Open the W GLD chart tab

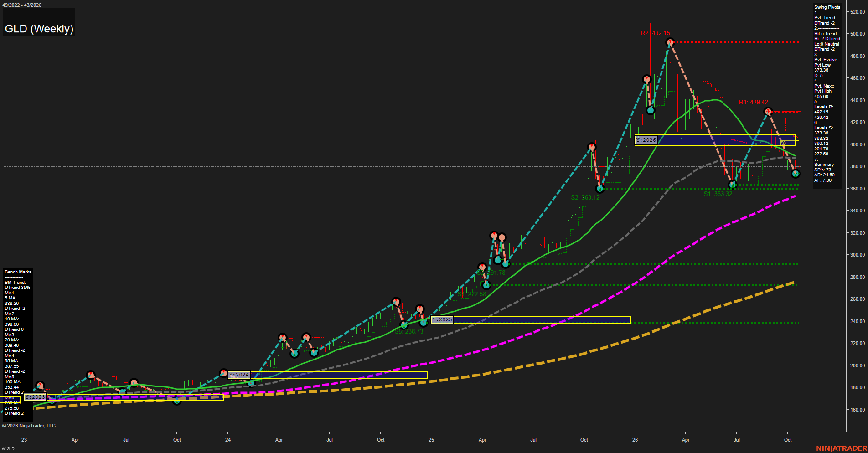pyautogui.click(x=8, y=449)
